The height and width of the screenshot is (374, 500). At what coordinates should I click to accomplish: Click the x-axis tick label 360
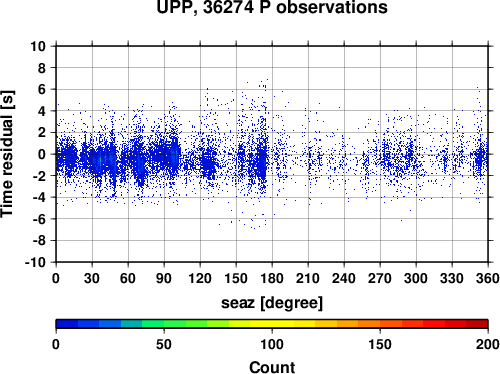[488, 278]
